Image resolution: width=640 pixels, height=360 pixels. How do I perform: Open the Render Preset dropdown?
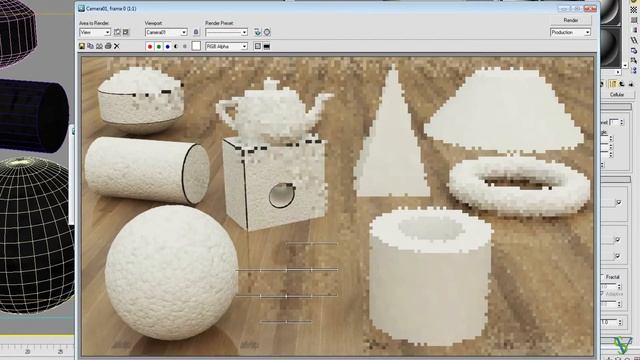227,32
